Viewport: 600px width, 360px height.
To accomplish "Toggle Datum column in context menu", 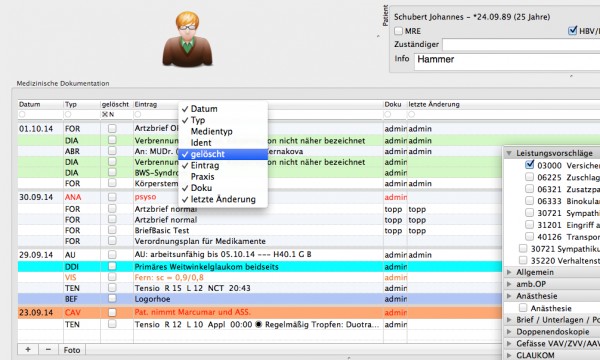I will tap(223, 109).
